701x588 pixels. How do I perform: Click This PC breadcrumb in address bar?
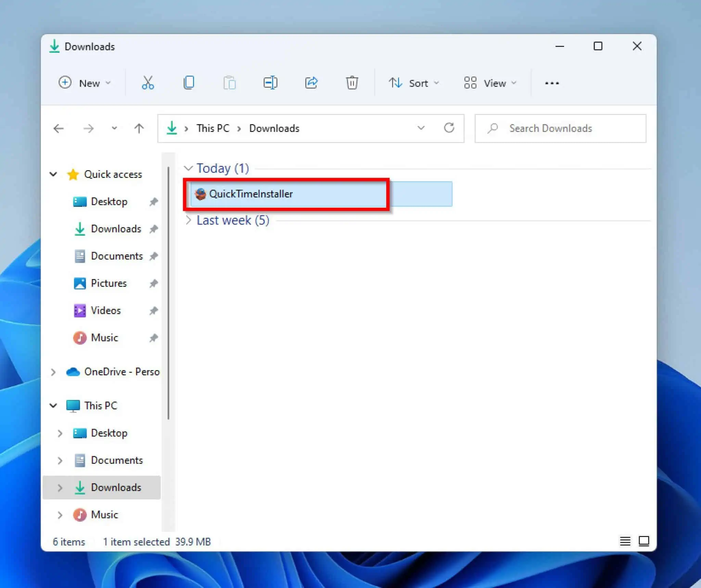[213, 128]
